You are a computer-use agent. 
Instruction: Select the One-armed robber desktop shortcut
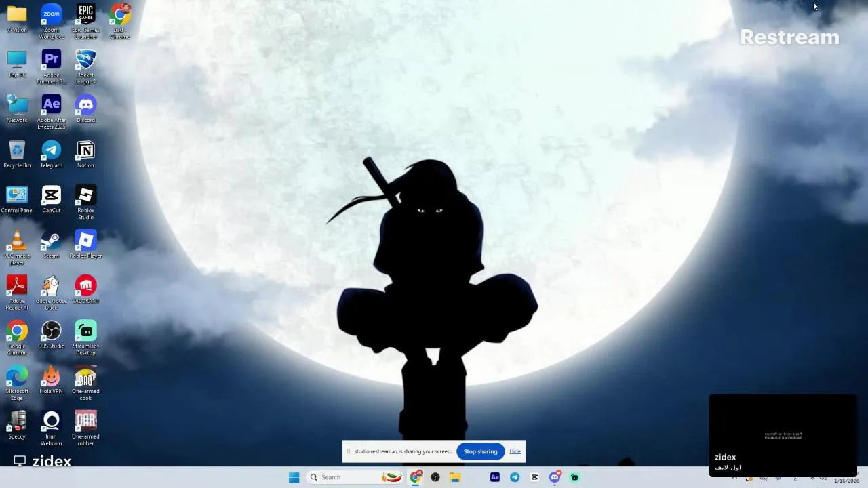tap(85, 428)
